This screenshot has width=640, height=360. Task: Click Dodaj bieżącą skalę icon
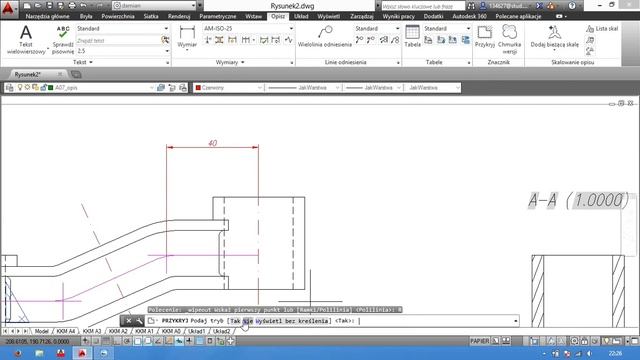tap(554, 37)
